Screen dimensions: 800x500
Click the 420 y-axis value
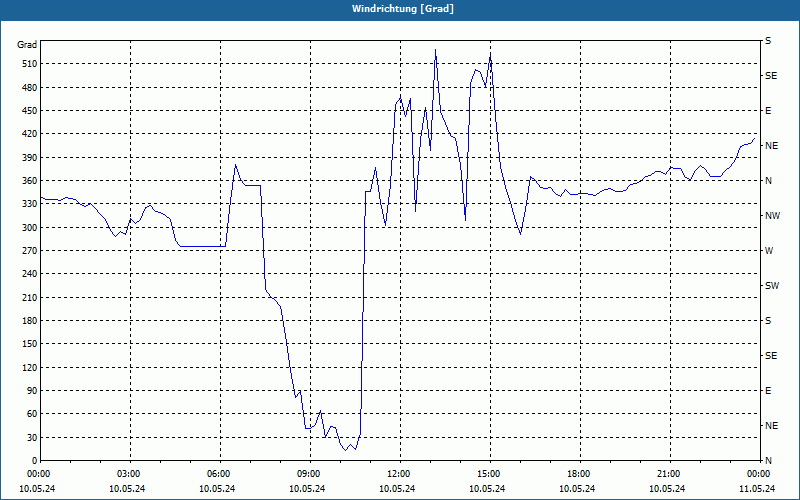(x=29, y=134)
